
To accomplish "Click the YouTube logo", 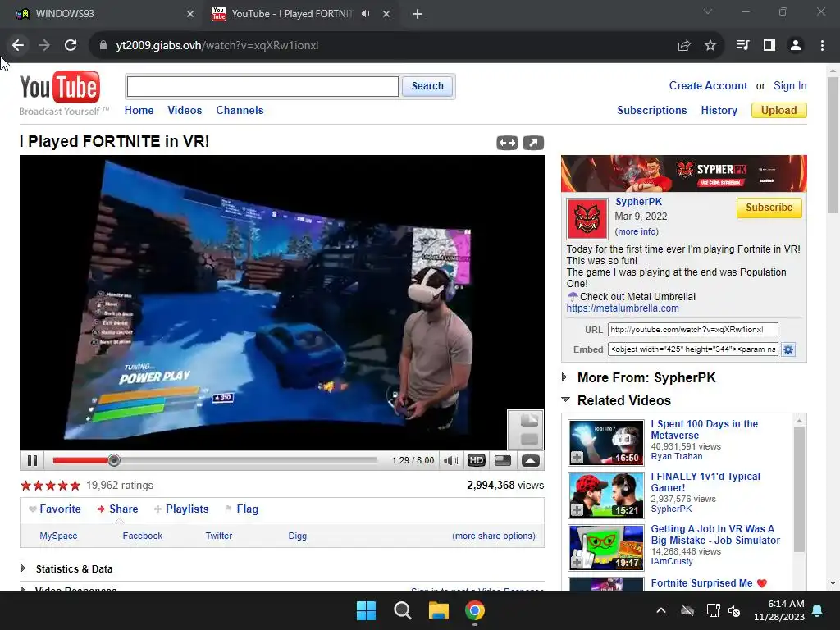I will tap(60, 87).
